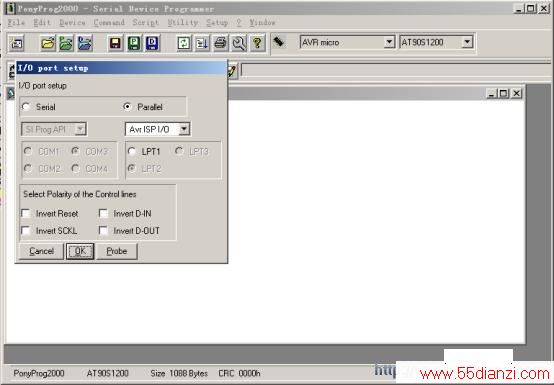Tick the Invert SCKL checkbox
This screenshot has width=554, height=385.
[26, 231]
